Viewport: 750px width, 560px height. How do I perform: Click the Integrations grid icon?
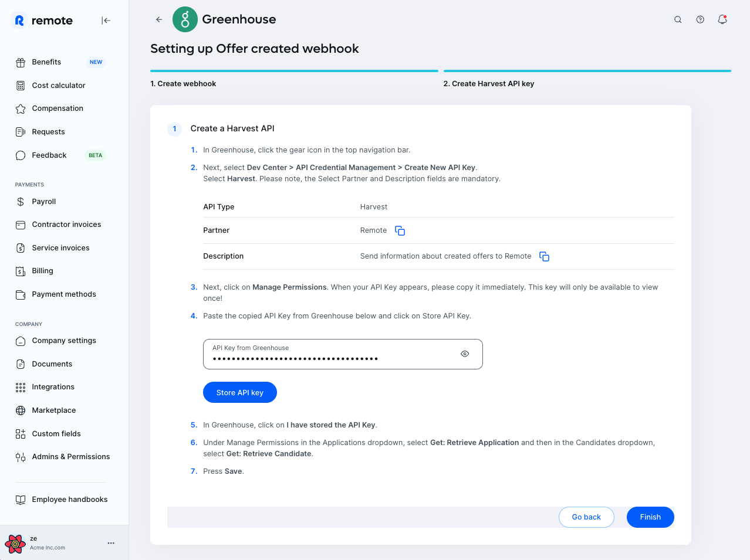(21, 387)
